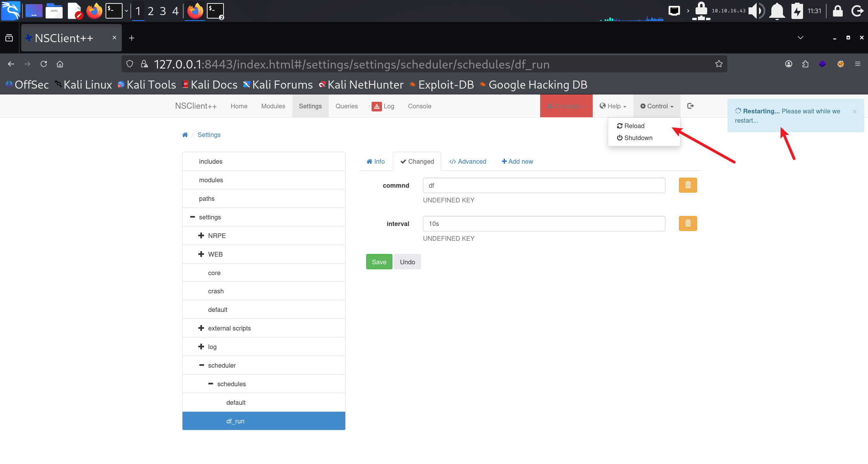868x464 pixels.
Task: Click the logout icon in navbar
Action: point(691,106)
